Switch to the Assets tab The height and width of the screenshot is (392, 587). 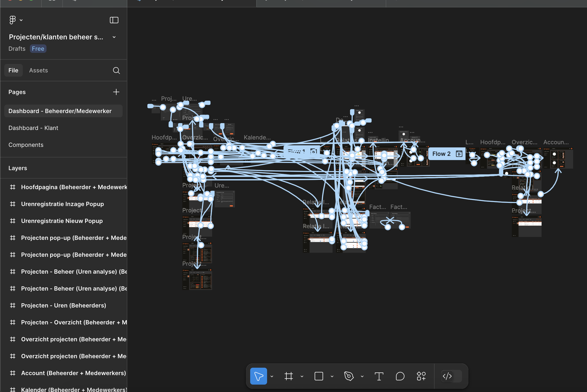pos(39,70)
